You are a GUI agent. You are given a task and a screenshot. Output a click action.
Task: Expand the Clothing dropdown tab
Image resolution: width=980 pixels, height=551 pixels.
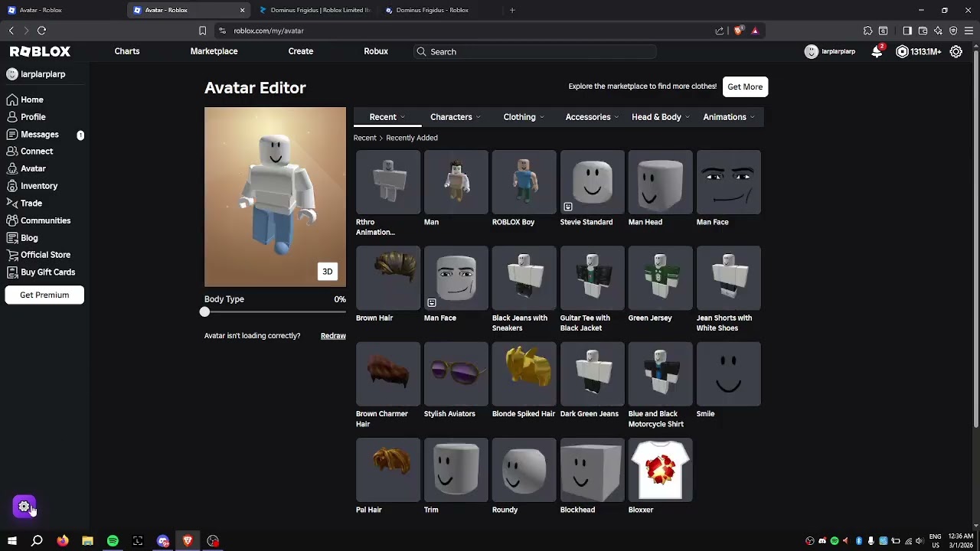click(524, 117)
